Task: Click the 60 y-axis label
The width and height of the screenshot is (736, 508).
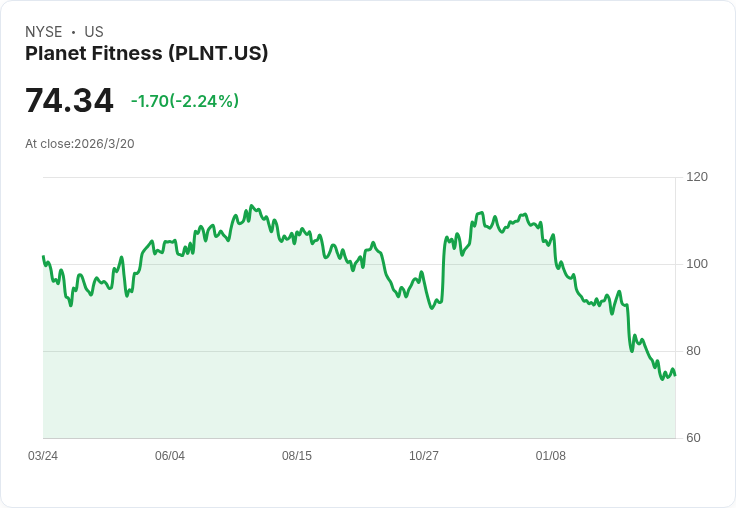Action: pyautogui.click(x=693, y=438)
